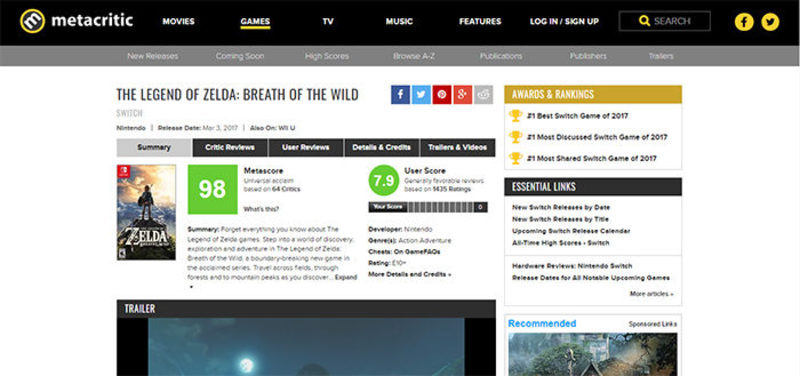
Task: Click What's this? link
Action: coord(261,209)
